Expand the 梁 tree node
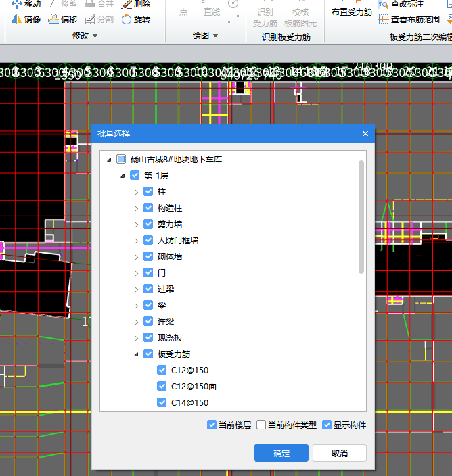 click(136, 306)
